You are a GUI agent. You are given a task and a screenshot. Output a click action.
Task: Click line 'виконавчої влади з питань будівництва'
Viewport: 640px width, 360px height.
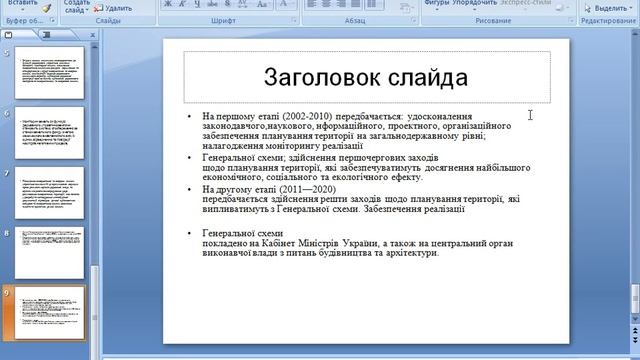pyautogui.click(x=288, y=253)
